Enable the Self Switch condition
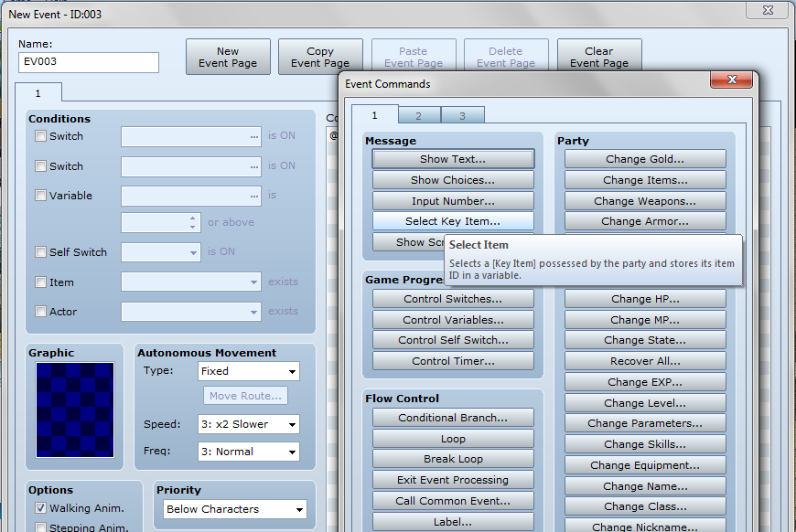The height and width of the screenshot is (532, 796). (40, 252)
